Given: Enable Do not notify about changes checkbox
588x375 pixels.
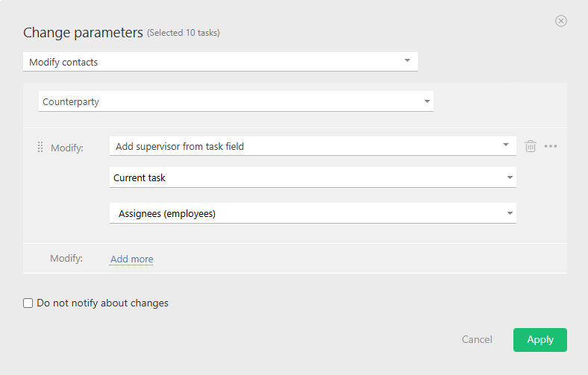Looking at the screenshot, I should [x=28, y=303].
